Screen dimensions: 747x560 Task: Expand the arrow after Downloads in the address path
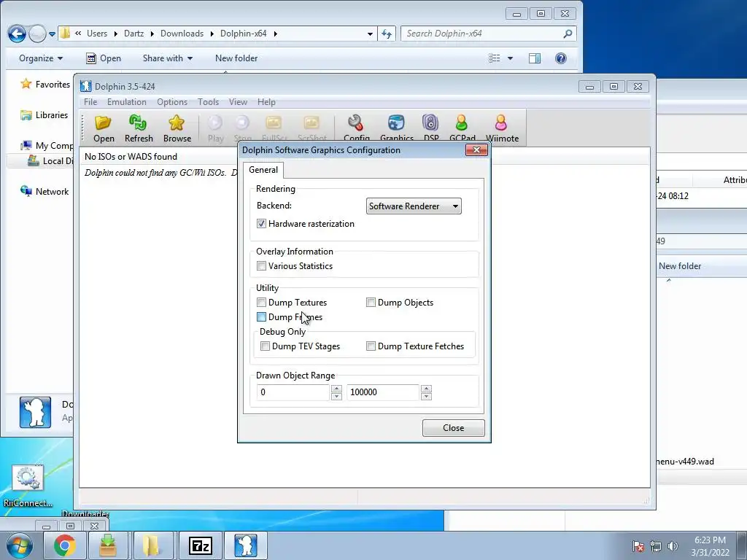212,34
